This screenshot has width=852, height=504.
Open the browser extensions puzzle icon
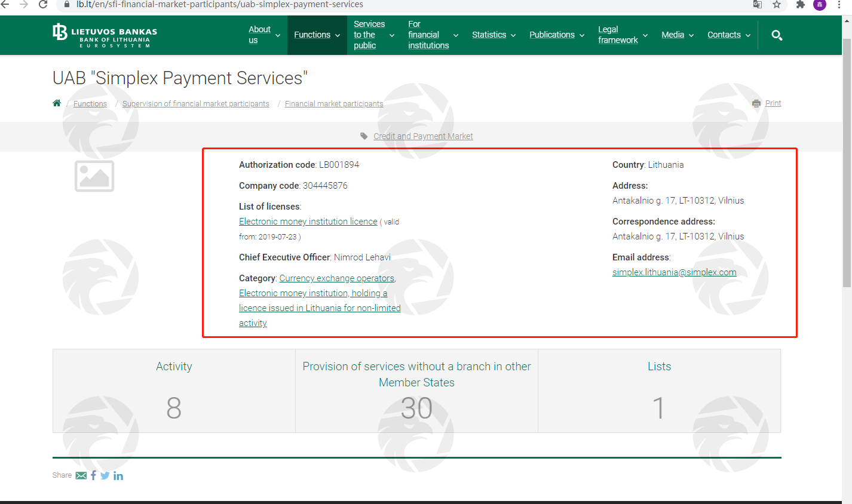[x=801, y=4]
